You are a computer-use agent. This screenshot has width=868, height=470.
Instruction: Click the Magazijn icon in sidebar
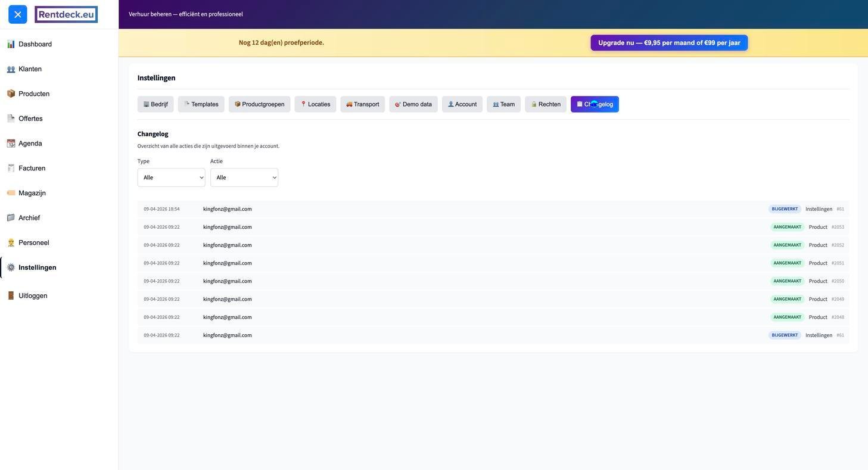[11, 193]
